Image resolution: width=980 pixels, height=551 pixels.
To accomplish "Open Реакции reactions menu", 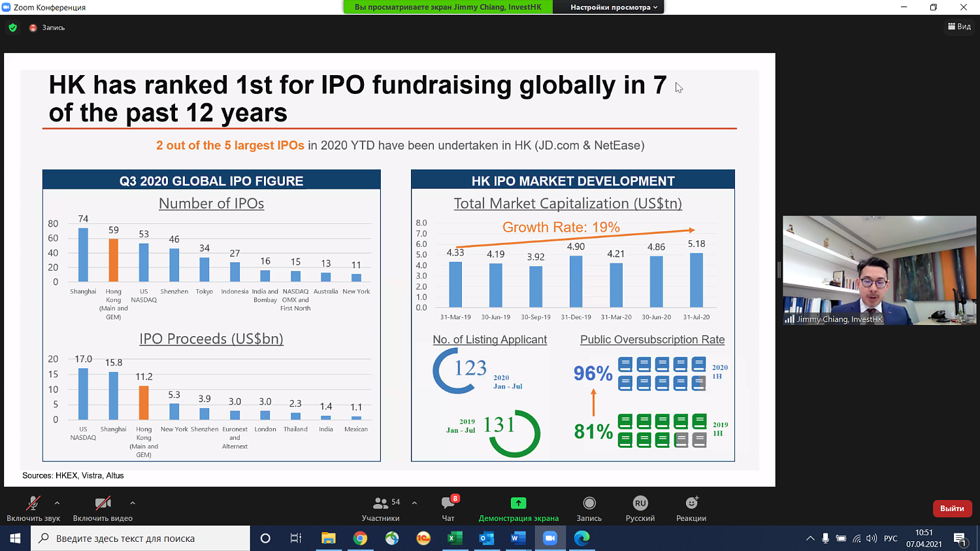I will [x=691, y=509].
